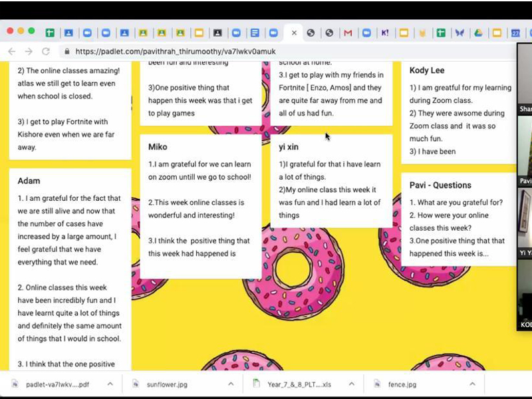Expand options for fence.jpg download

click(x=473, y=384)
